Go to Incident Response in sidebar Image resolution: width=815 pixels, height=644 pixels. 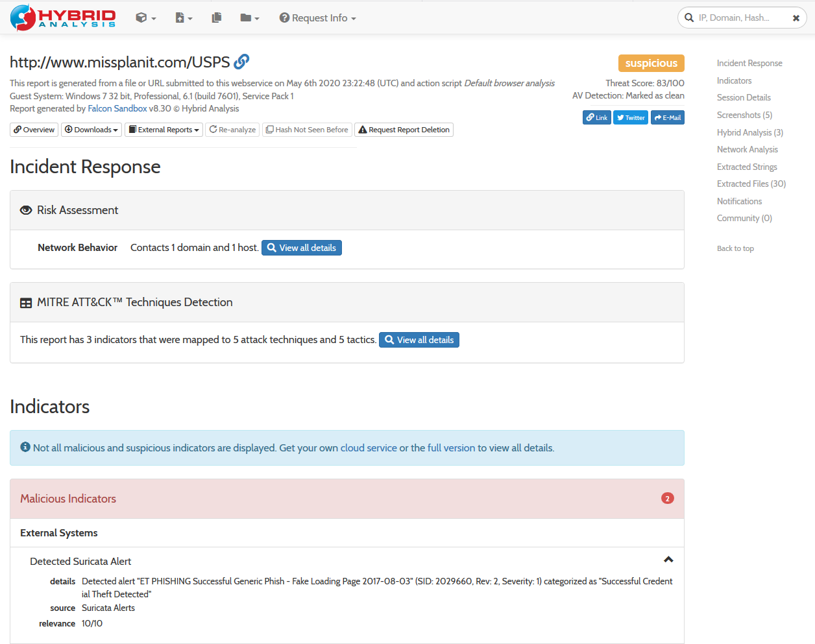point(749,63)
